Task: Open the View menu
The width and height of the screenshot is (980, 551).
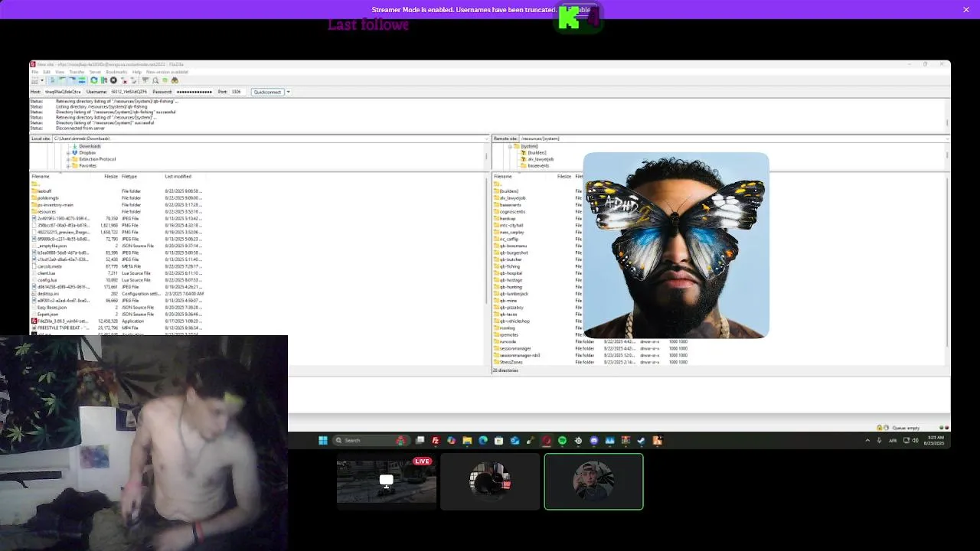Action: tap(60, 72)
